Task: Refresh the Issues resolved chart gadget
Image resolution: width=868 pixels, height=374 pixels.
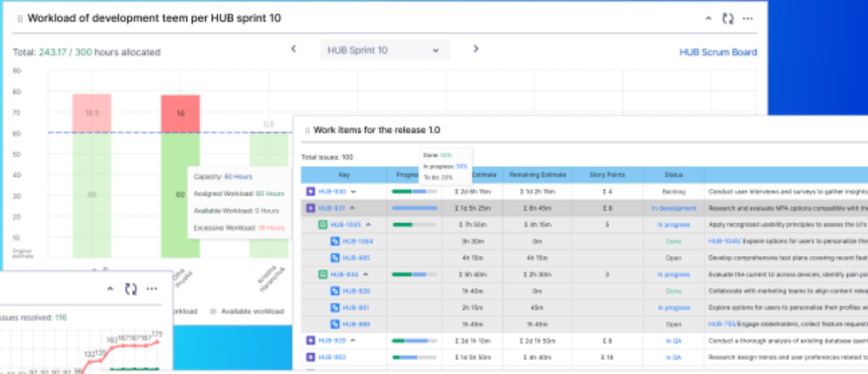Action: 130,289
